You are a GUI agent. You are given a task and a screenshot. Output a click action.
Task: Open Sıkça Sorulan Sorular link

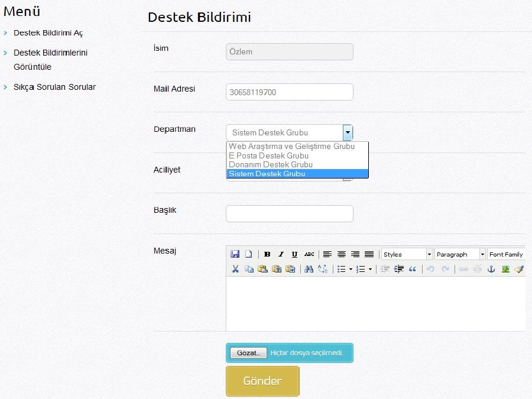[x=54, y=87]
